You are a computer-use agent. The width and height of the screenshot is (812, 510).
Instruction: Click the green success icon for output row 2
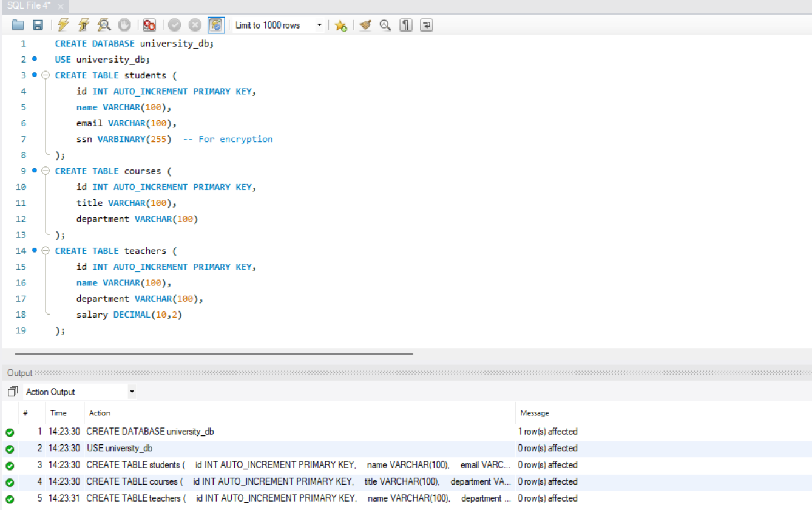[10, 449]
